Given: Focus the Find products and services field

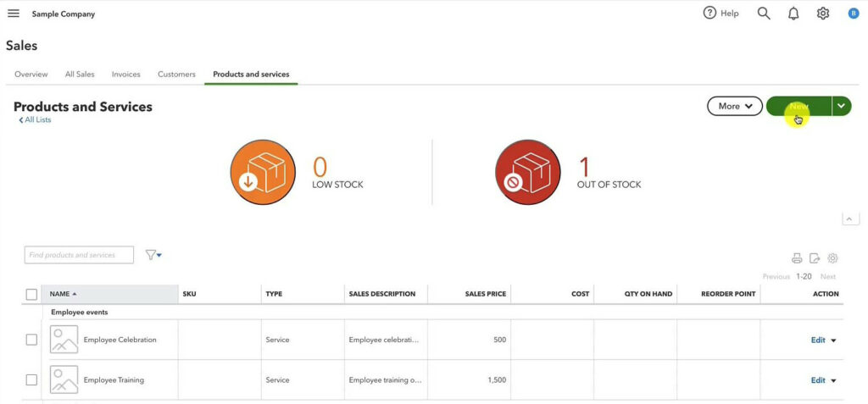Looking at the screenshot, I should tap(79, 255).
